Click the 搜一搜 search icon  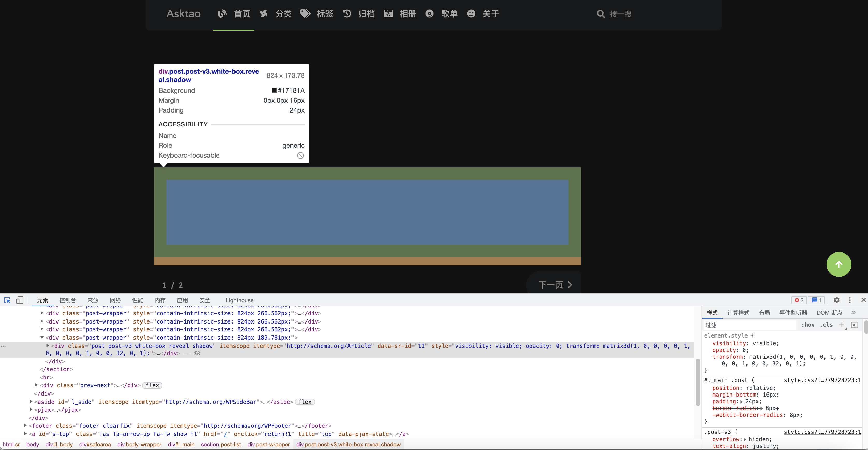[601, 14]
